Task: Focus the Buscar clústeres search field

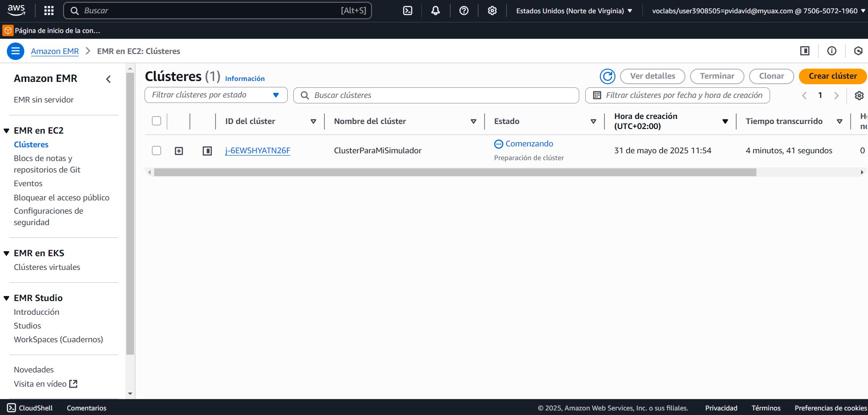Action: pos(436,95)
